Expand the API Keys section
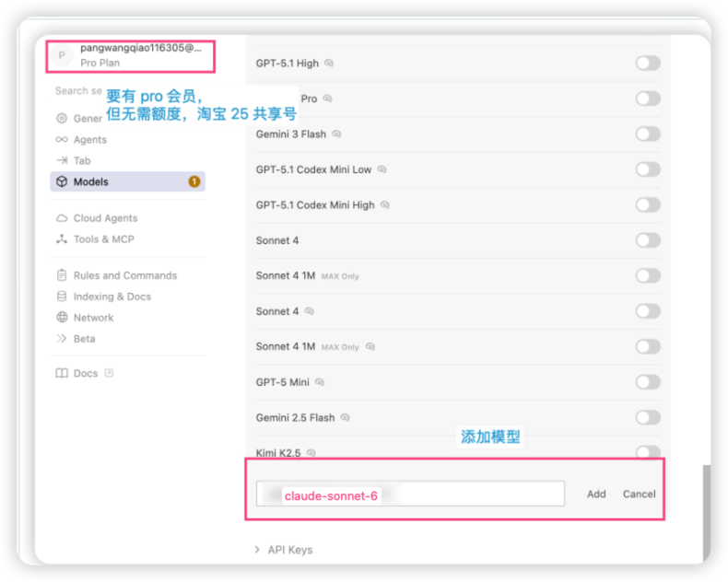The width and height of the screenshot is (728, 582). coord(284,550)
